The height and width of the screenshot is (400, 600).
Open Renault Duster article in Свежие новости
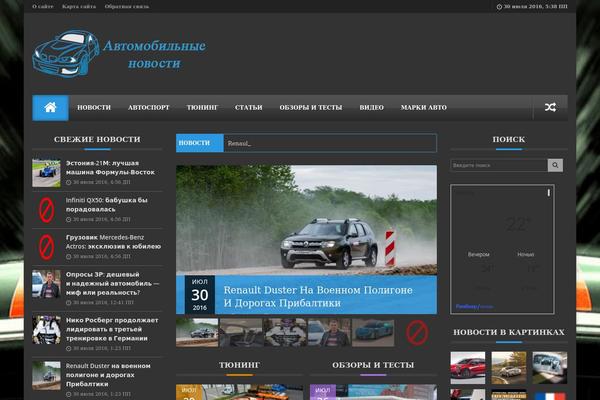(108, 375)
